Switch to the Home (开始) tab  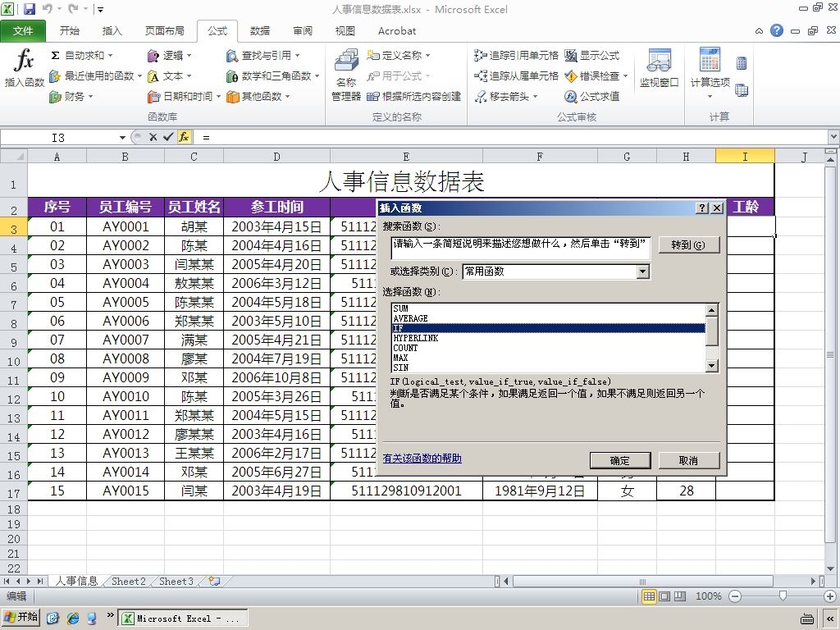click(x=69, y=31)
